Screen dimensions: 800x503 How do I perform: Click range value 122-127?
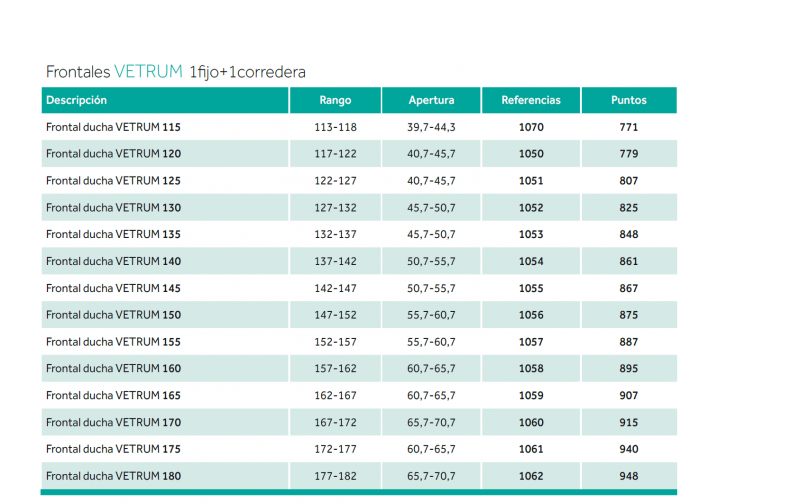click(x=335, y=181)
